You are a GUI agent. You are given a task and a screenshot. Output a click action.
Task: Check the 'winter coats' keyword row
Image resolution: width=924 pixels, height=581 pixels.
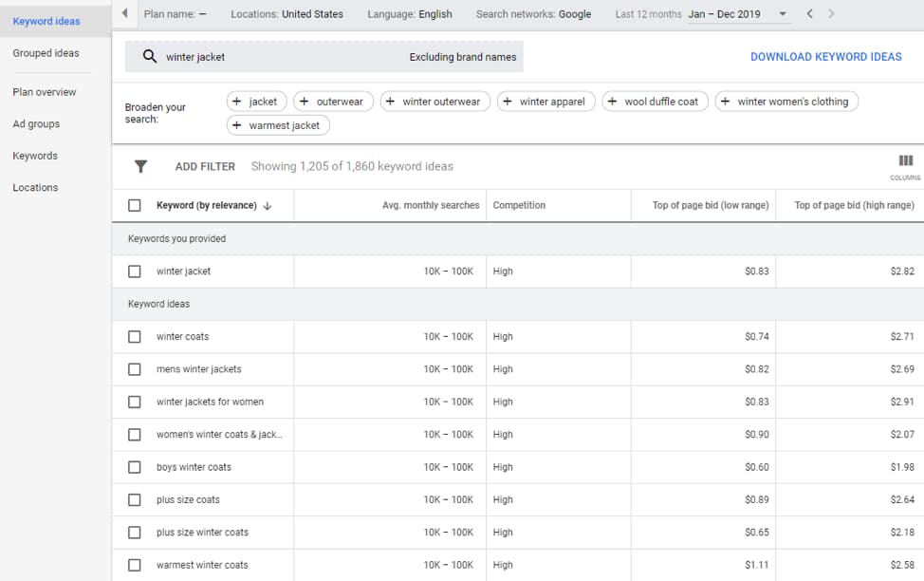[135, 337]
